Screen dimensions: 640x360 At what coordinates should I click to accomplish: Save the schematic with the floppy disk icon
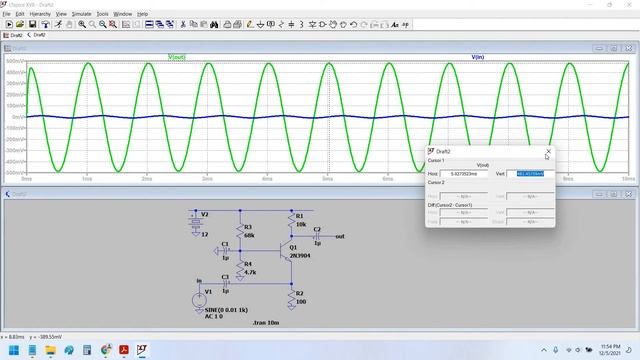(32, 24)
